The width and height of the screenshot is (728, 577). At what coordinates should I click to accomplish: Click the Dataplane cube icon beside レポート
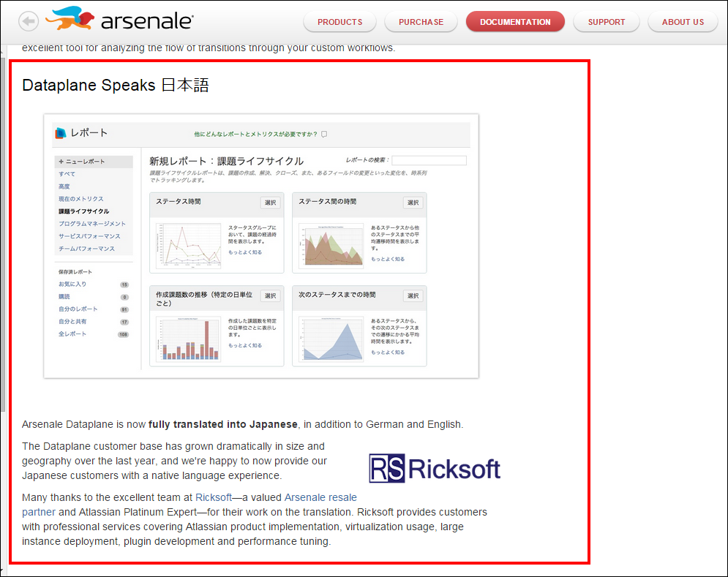60,133
